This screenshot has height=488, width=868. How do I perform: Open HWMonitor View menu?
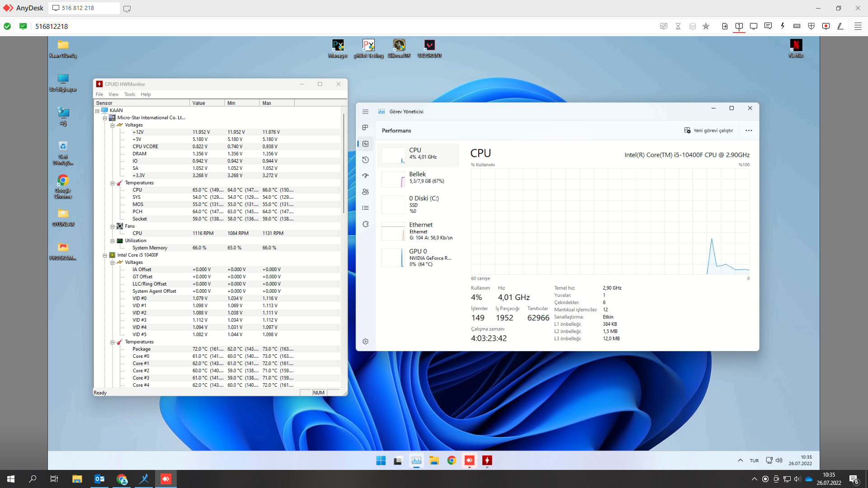coord(113,94)
